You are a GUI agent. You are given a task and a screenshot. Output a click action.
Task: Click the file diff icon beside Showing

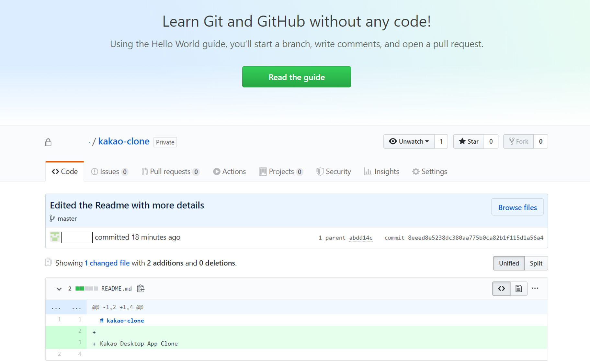click(x=48, y=262)
